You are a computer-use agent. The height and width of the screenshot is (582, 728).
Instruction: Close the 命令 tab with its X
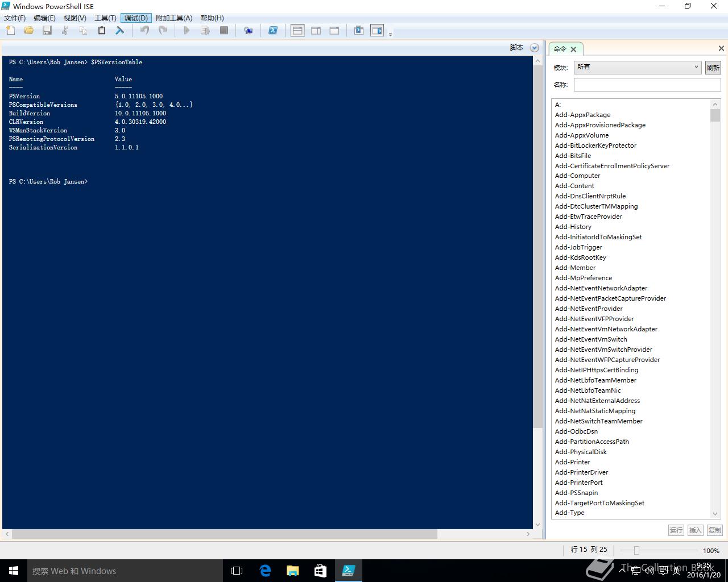coord(573,49)
